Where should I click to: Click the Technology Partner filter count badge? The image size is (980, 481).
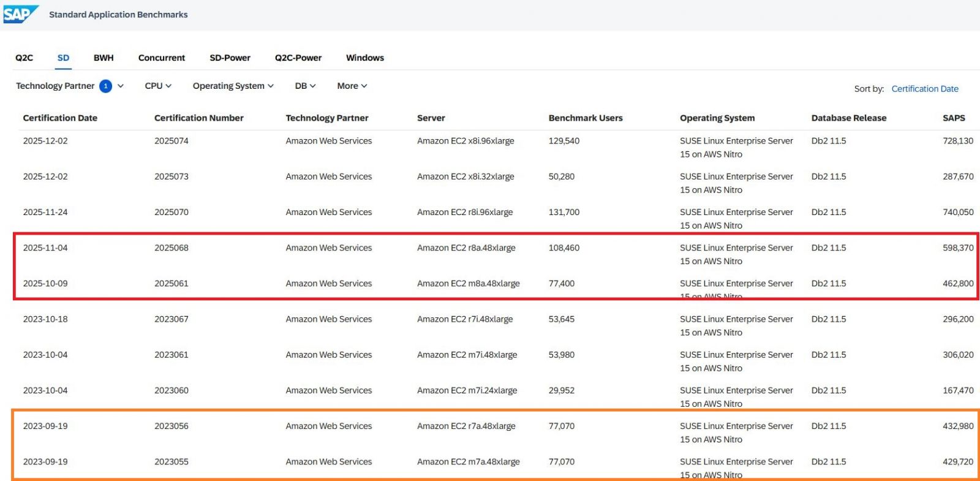(x=105, y=86)
